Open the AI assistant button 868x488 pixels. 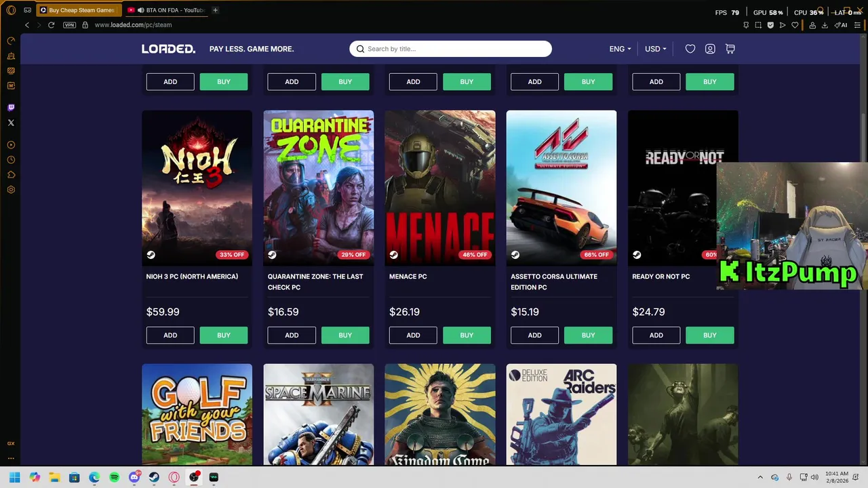tap(842, 25)
